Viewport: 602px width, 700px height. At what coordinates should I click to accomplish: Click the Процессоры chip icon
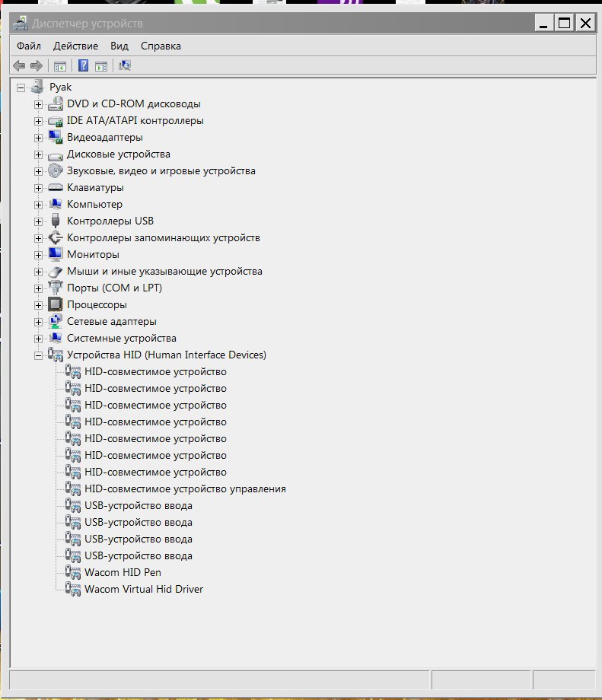56,304
